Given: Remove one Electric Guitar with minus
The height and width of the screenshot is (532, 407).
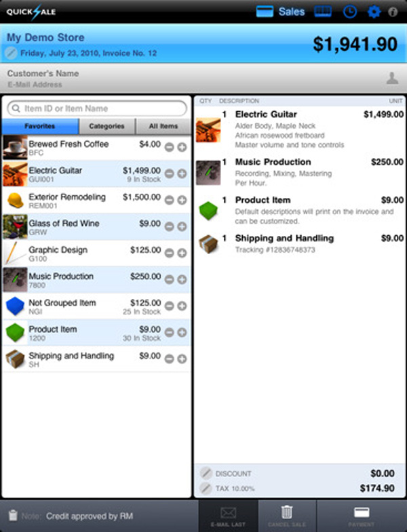Looking at the screenshot, I should click(x=169, y=173).
